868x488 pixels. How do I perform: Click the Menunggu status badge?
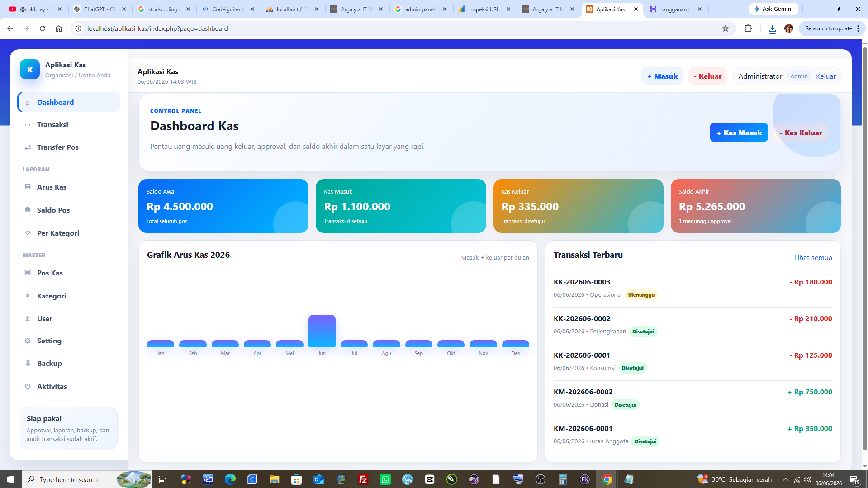[641, 295]
